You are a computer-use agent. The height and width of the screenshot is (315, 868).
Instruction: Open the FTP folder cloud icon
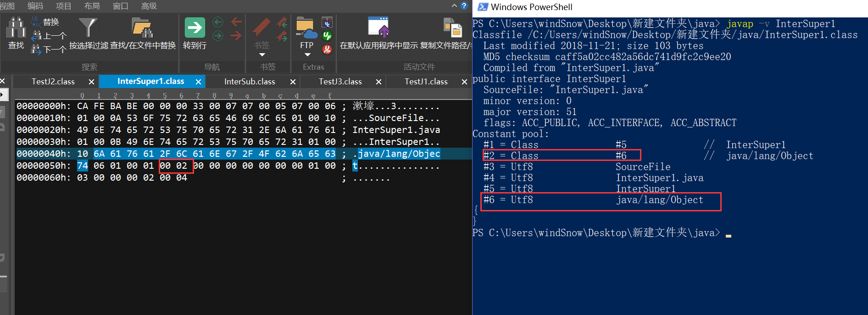tap(306, 28)
